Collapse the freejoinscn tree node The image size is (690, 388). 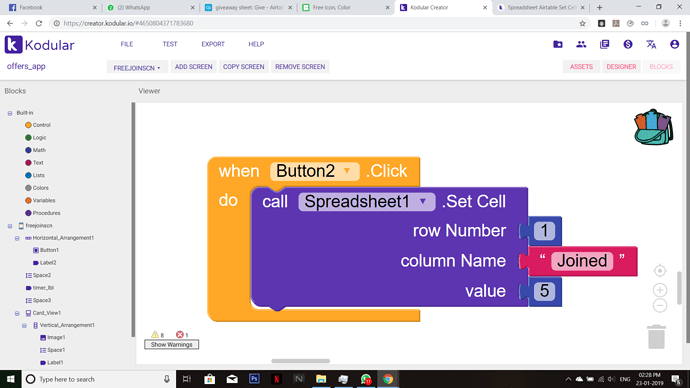(x=10, y=226)
